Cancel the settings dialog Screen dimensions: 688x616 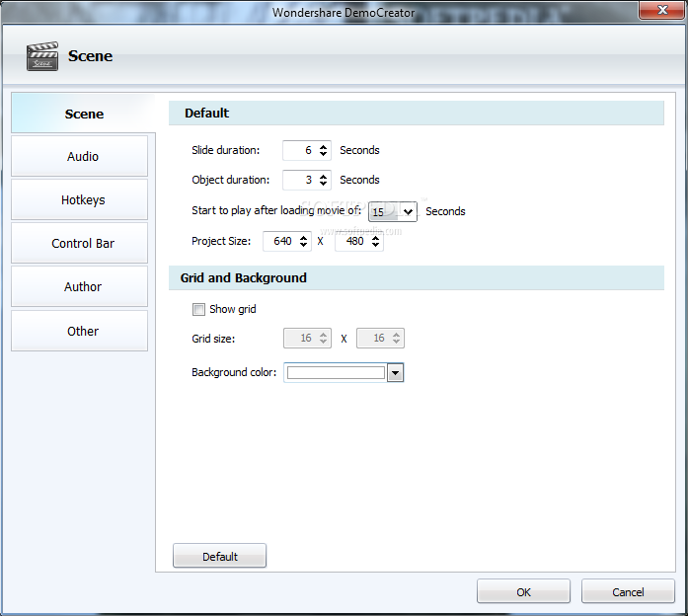click(x=628, y=591)
